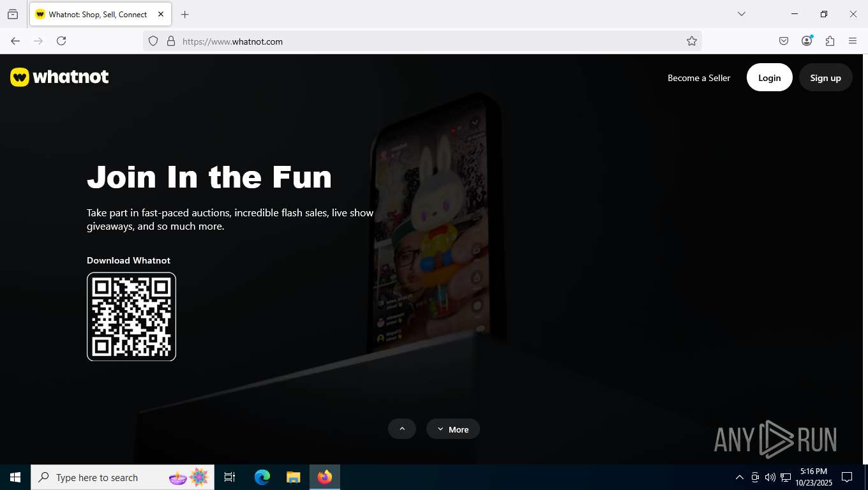Click the Whatnot download QR code

[x=131, y=316]
